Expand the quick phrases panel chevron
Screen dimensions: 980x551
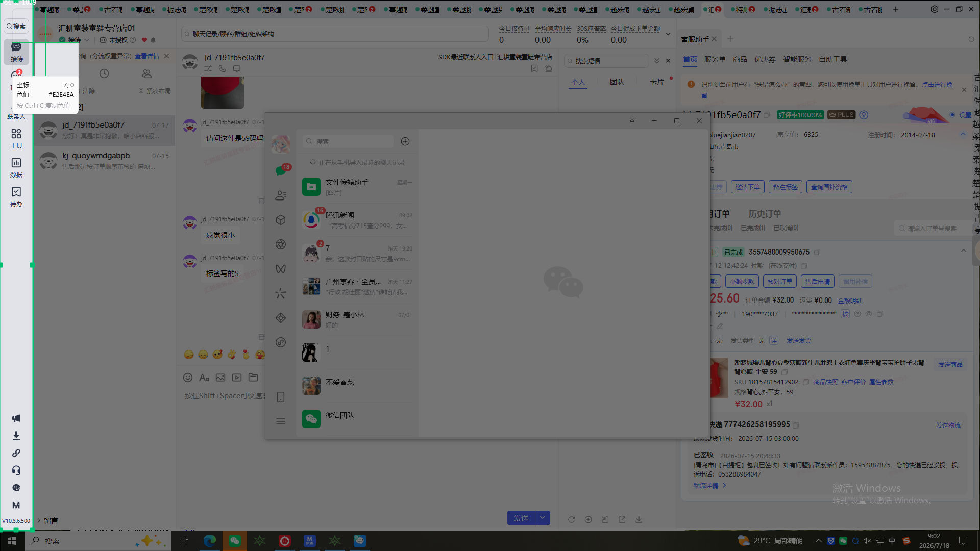657,61
